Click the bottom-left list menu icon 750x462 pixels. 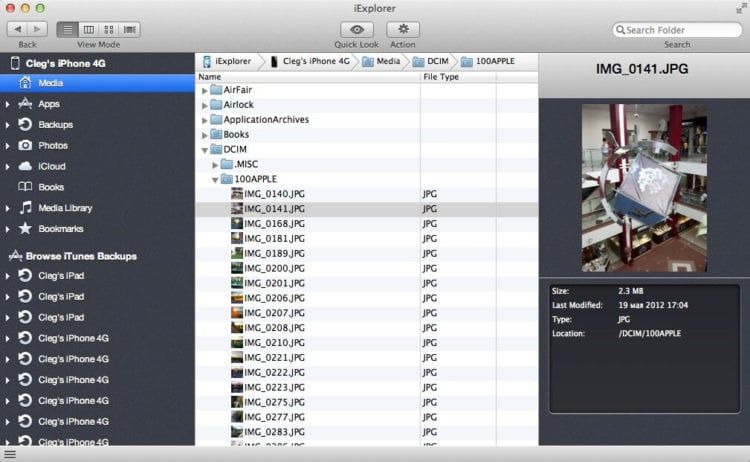pyautogui.click(x=10, y=454)
